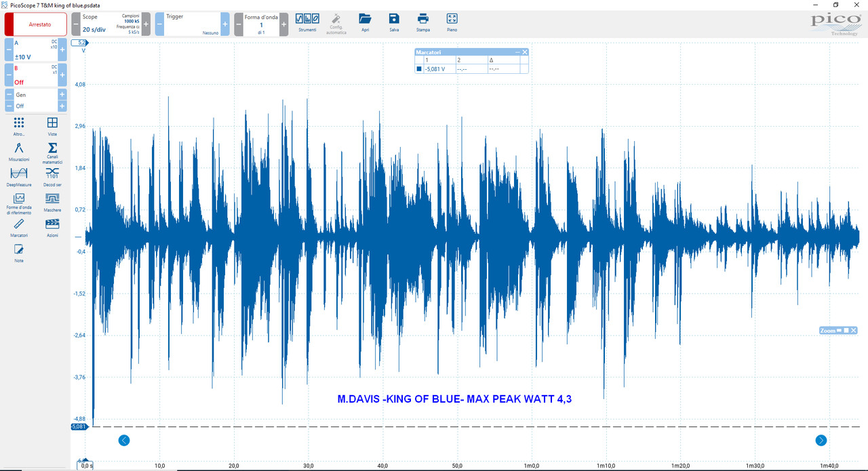The width and height of the screenshot is (868, 471).
Task: Open the Maschere mask tool
Action: [52, 202]
